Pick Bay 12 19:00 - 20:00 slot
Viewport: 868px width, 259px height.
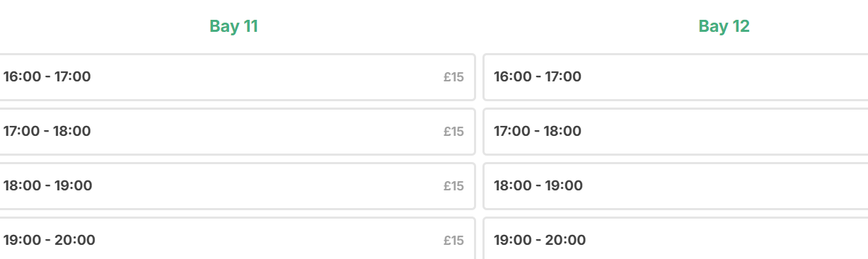(x=676, y=238)
